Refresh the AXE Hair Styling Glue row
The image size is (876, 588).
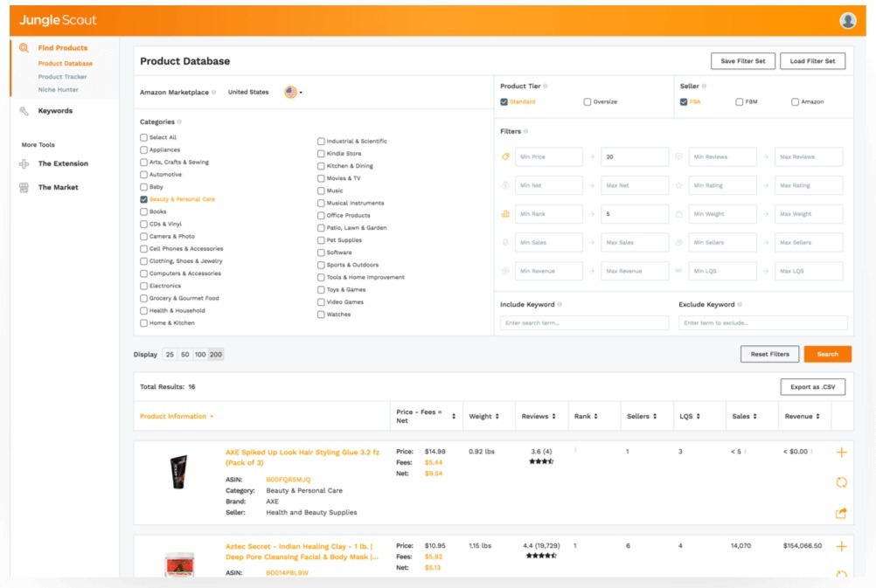(841, 482)
